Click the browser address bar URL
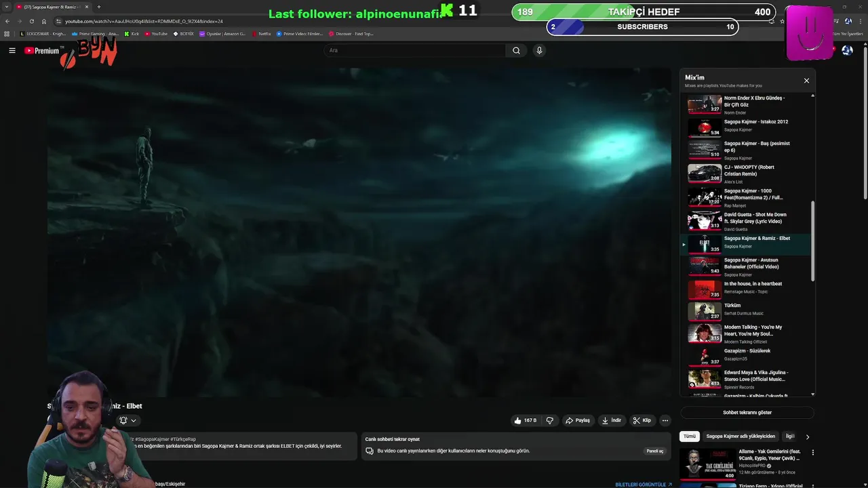Viewport: 868px width, 488px height. pos(144,21)
